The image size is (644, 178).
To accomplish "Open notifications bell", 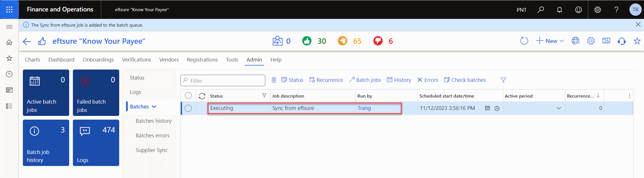I will [559, 10].
